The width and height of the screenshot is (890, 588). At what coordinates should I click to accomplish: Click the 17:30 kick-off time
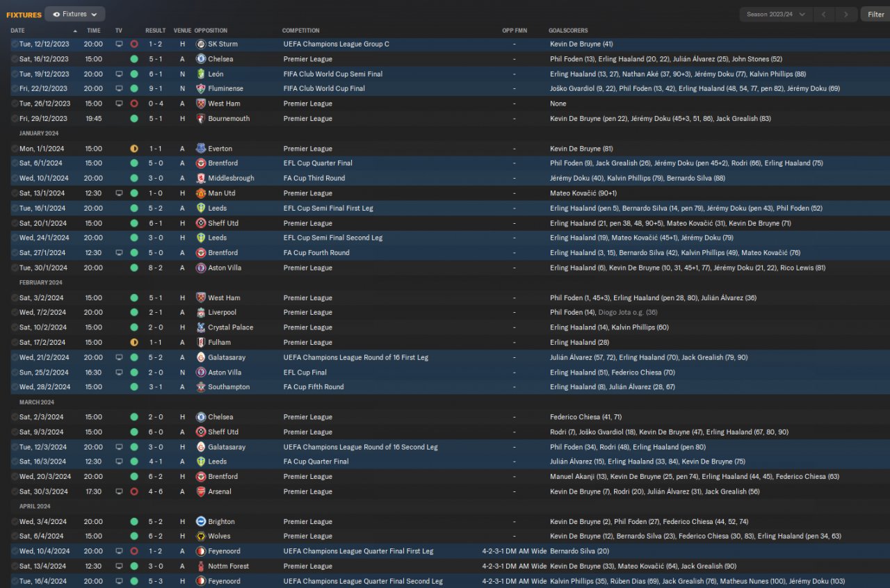(93, 491)
